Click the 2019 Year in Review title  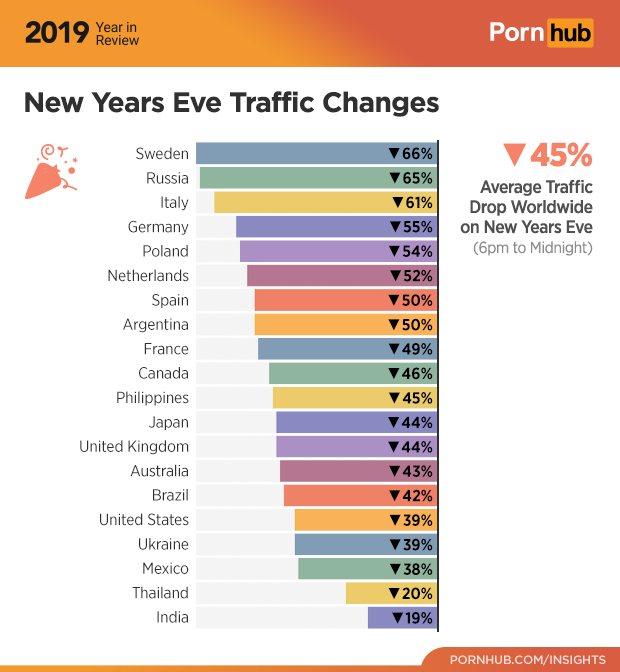pos(82,33)
